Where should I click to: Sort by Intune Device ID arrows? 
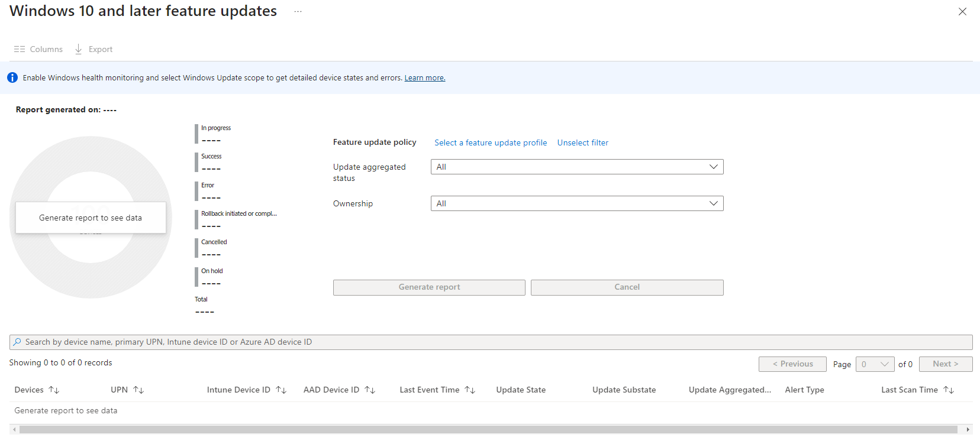pyautogui.click(x=281, y=390)
